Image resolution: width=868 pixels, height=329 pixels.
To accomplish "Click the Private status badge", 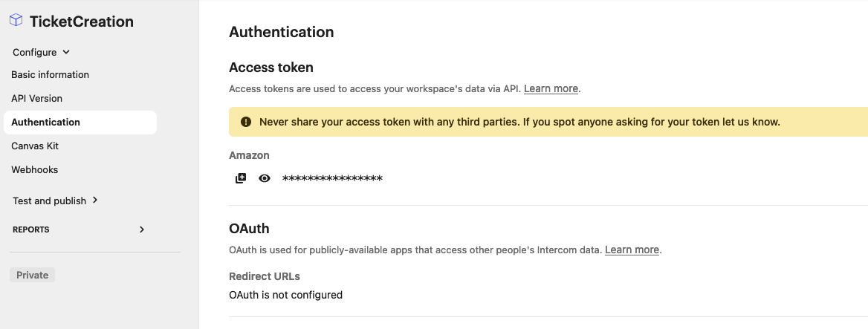I will [32, 276].
